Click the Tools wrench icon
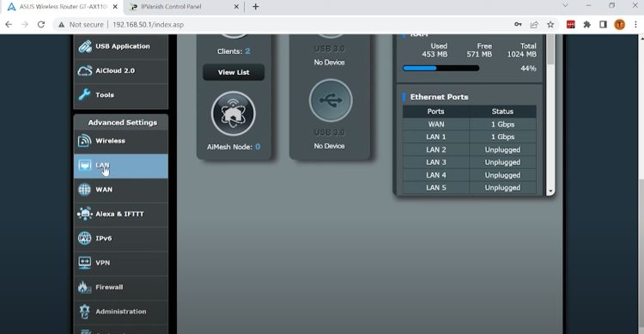 tap(85, 95)
